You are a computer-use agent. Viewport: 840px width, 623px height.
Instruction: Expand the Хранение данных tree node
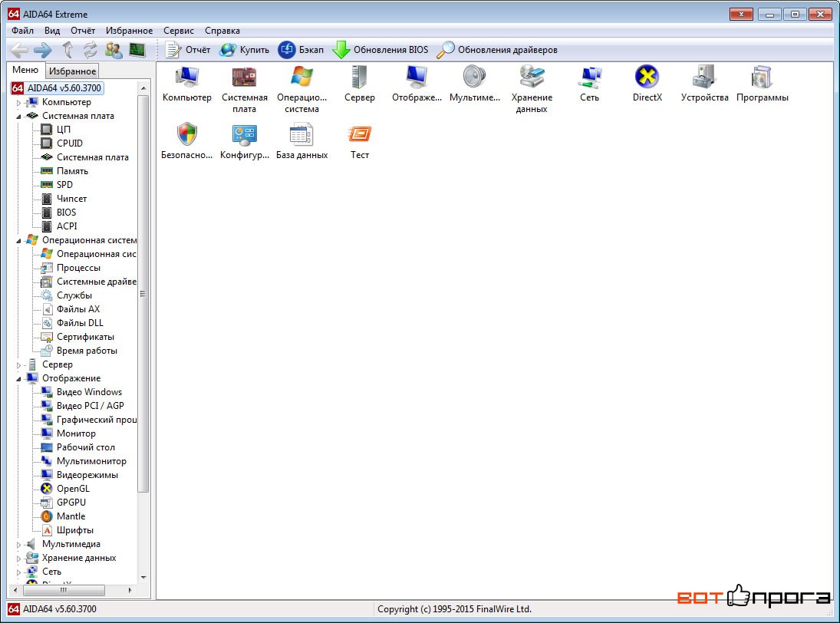18,559
